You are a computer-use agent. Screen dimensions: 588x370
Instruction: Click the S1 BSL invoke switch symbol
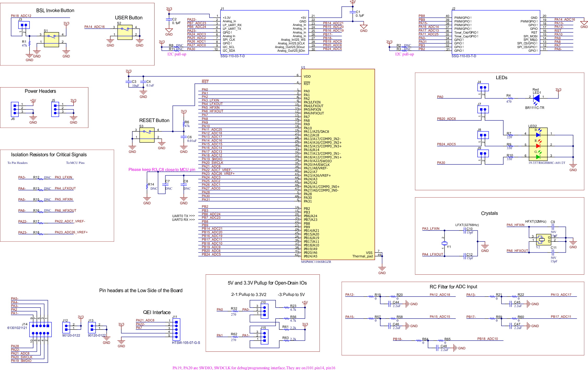pos(51,40)
